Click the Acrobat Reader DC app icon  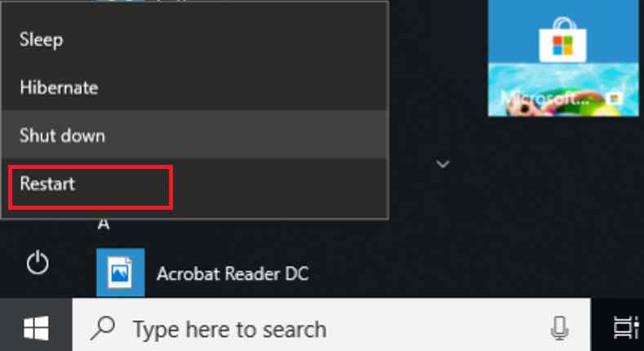coord(120,273)
